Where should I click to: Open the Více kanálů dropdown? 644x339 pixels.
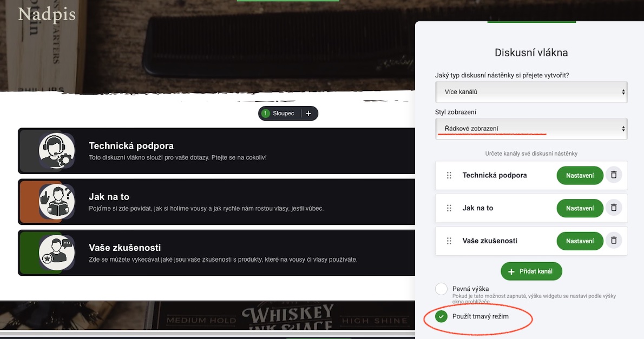531,92
